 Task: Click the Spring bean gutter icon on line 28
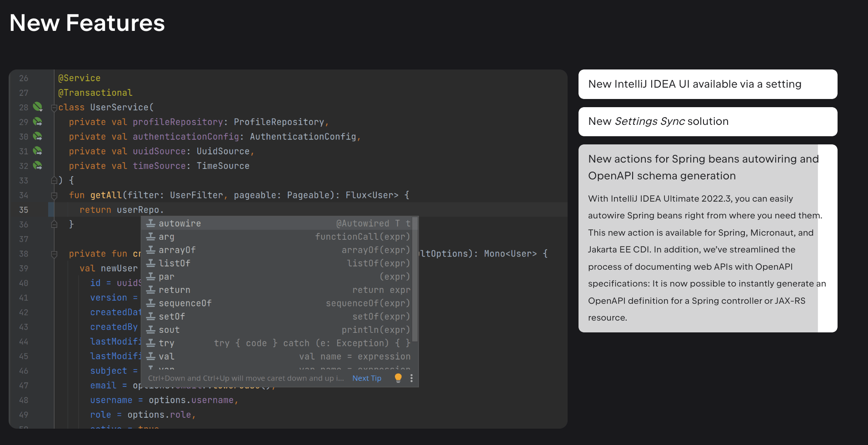point(37,107)
